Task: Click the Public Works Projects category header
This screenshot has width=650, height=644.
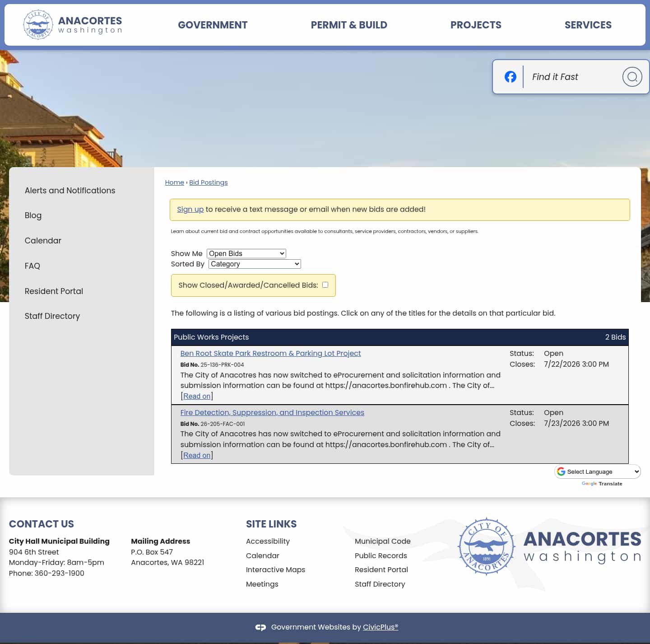Action: (x=211, y=337)
